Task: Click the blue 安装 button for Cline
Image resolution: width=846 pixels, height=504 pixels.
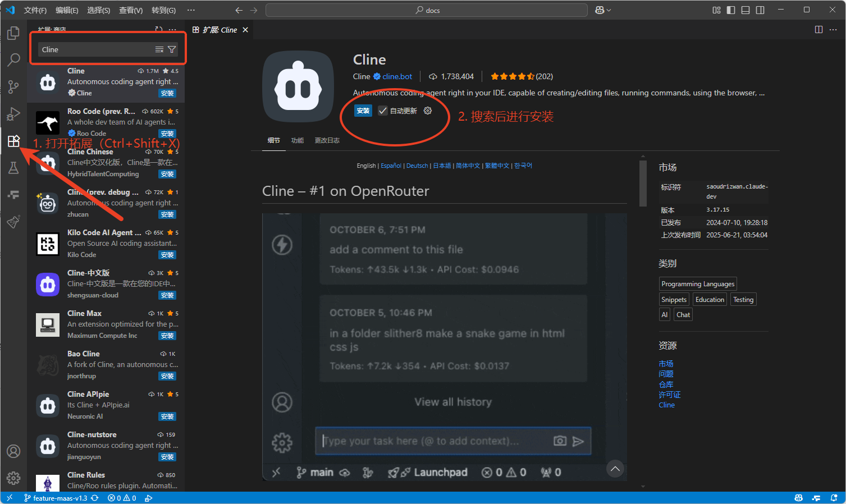Action: 363,111
